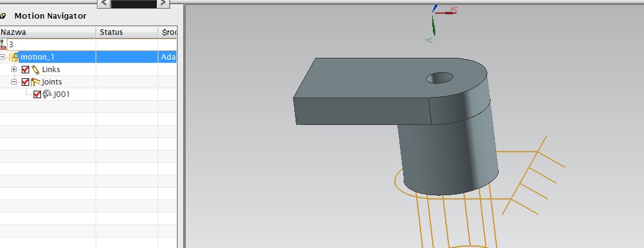Uncheck the Joints checkbox
This screenshot has width=644, height=248.
[x=25, y=82]
